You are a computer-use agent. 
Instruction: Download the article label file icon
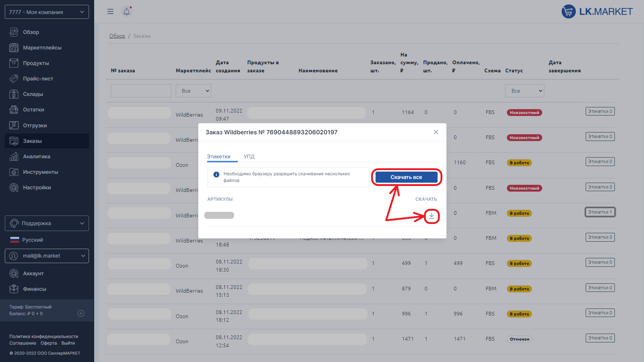pyautogui.click(x=432, y=216)
